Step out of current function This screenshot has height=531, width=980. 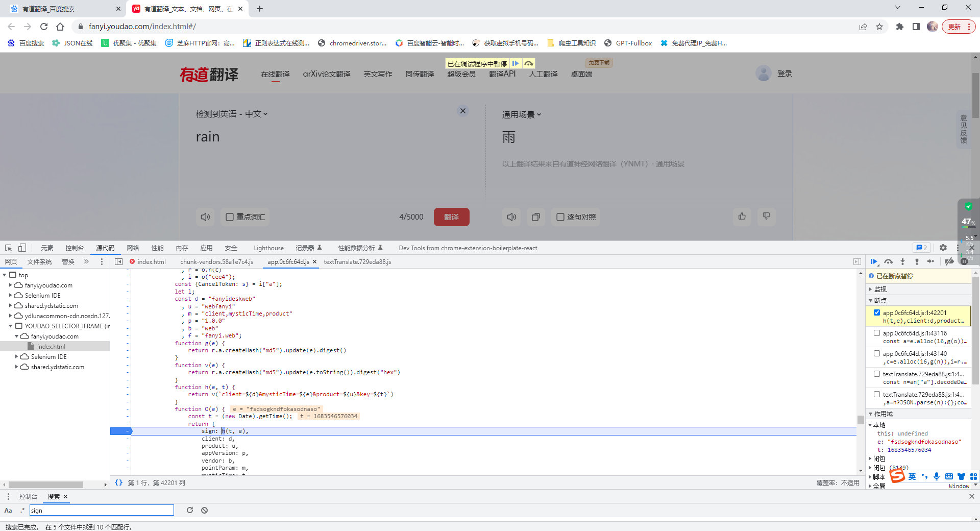917,262
